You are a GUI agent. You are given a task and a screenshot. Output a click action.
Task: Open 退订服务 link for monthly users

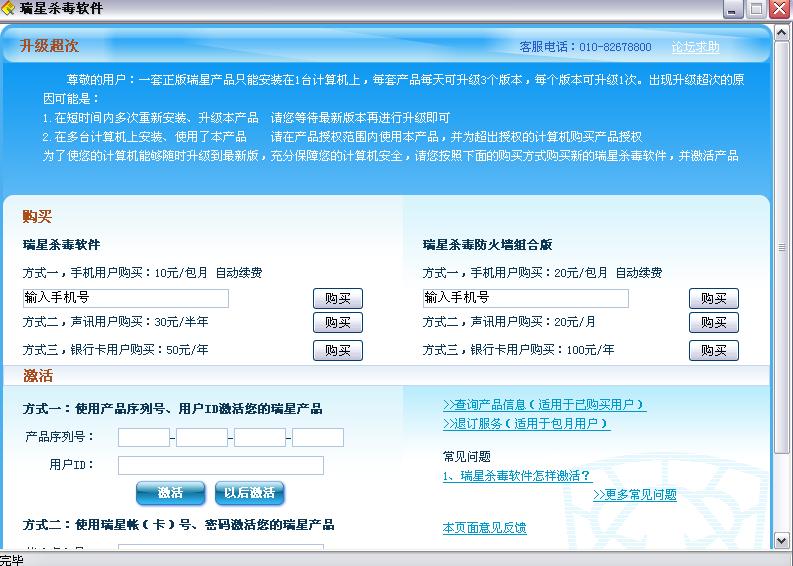coord(526,424)
